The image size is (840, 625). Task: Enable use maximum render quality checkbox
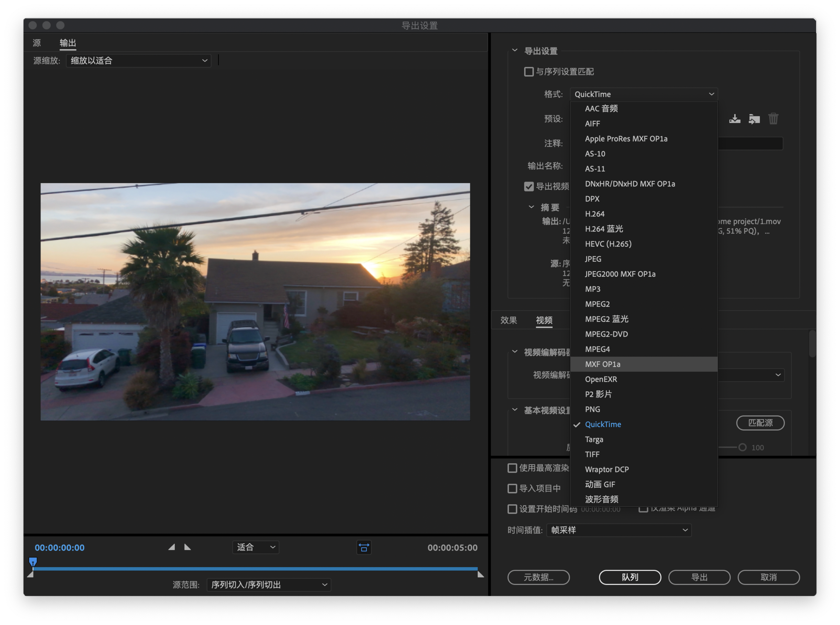click(512, 468)
